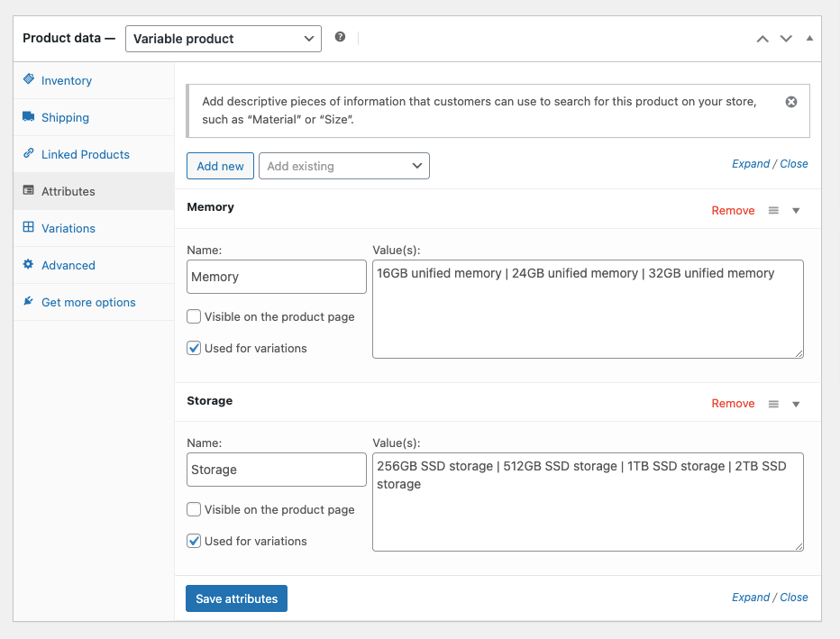
Task: Open the Get more options tab
Action: click(x=88, y=302)
